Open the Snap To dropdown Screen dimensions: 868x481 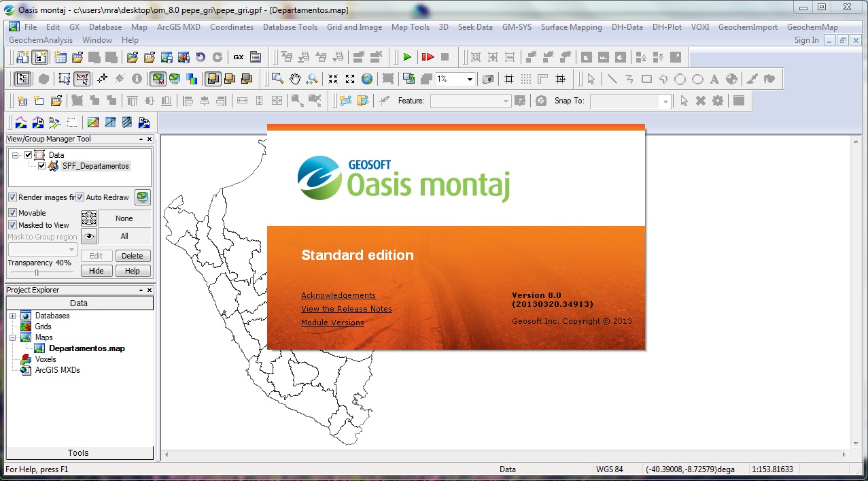[665, 101]
